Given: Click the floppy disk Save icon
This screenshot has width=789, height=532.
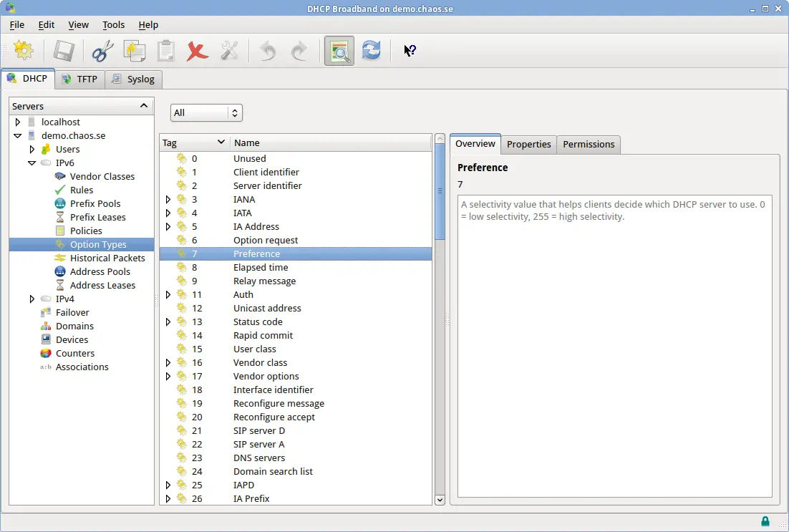Looking at the screenshot, I should (64, 52).
